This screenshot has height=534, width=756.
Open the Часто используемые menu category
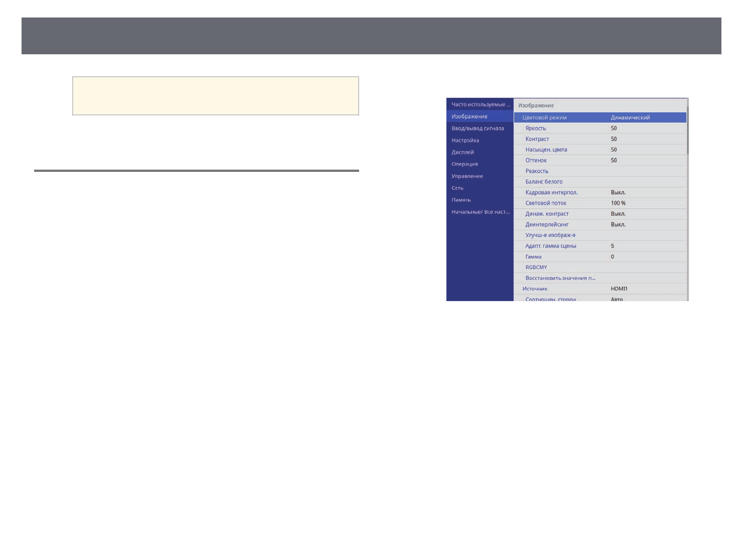[x=480, y=105]
